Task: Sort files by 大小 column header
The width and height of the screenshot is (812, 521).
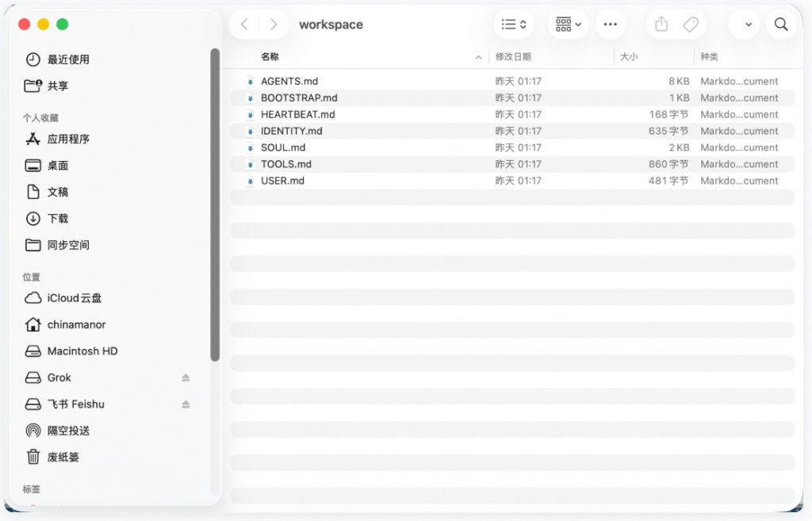Action: (x=629, y=57)
